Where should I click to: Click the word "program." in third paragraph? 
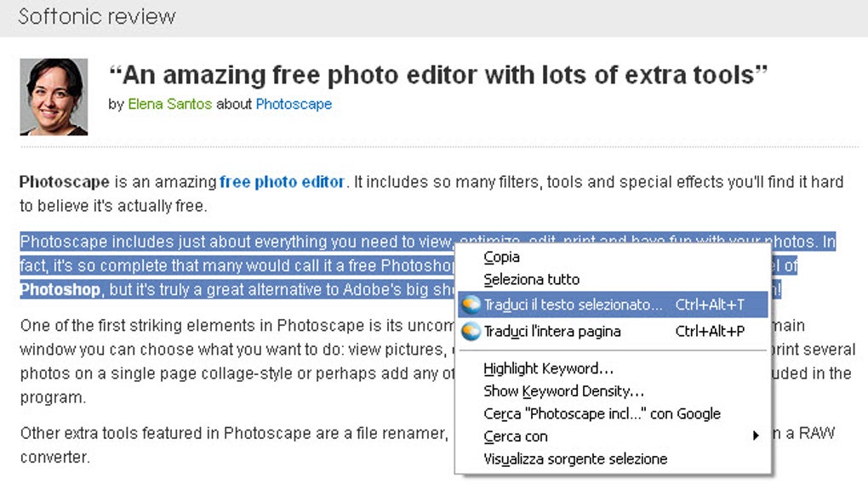(x=53, y=398)
